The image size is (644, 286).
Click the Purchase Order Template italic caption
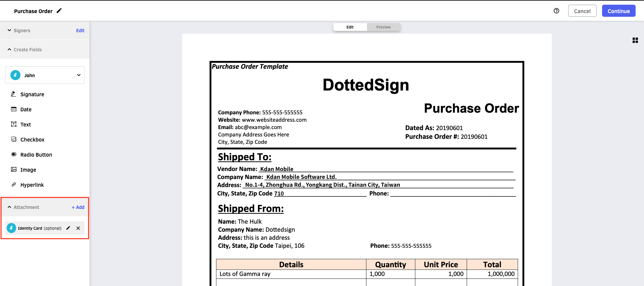250,66
